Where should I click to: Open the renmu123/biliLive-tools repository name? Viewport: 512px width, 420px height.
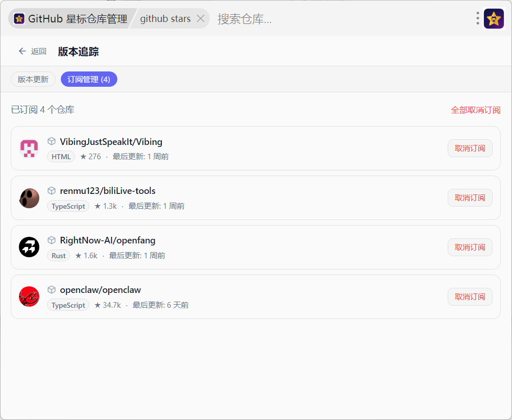point(108,191)
